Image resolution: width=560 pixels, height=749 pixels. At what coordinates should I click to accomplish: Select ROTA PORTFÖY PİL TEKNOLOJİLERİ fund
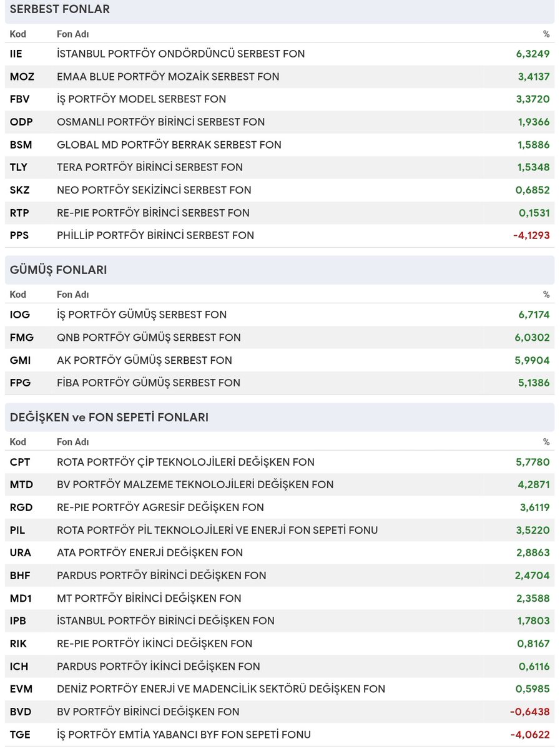tap(217, 530)
